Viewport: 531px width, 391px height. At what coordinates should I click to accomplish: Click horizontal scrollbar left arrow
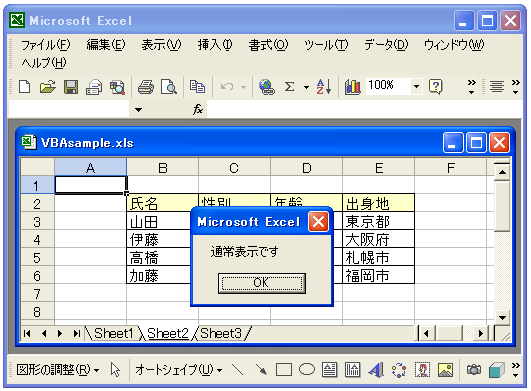426,334
